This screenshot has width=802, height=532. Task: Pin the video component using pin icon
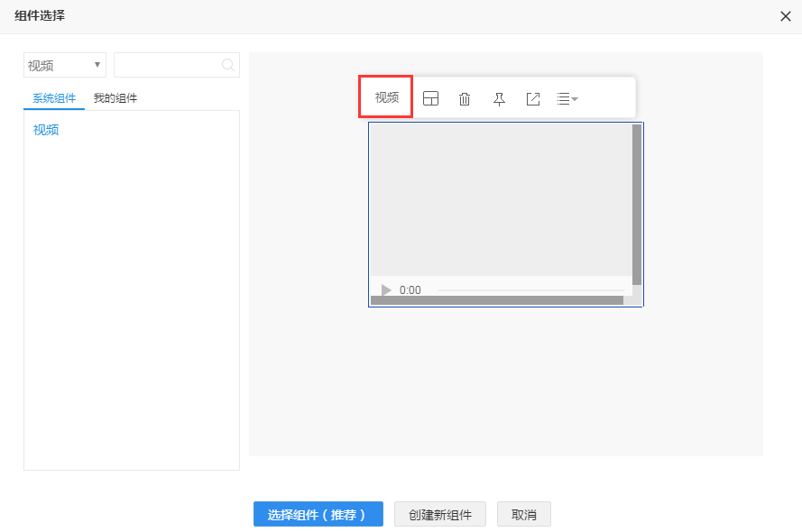pos(499,99)
